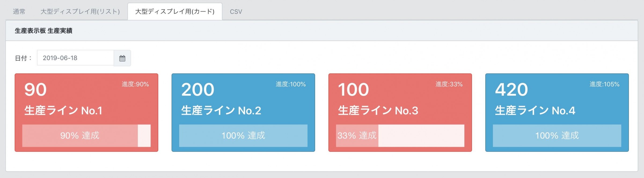Screen dimensions: 644x178
Task: Click the 進度:33% label
Action: tap(449, 84)
